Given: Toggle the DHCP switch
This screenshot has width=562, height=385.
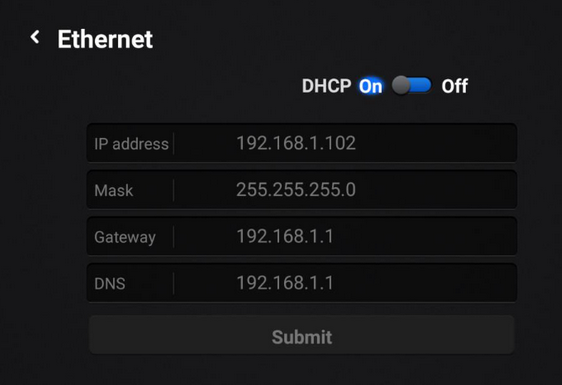Looking at the screenshot, I should (411, 86).
